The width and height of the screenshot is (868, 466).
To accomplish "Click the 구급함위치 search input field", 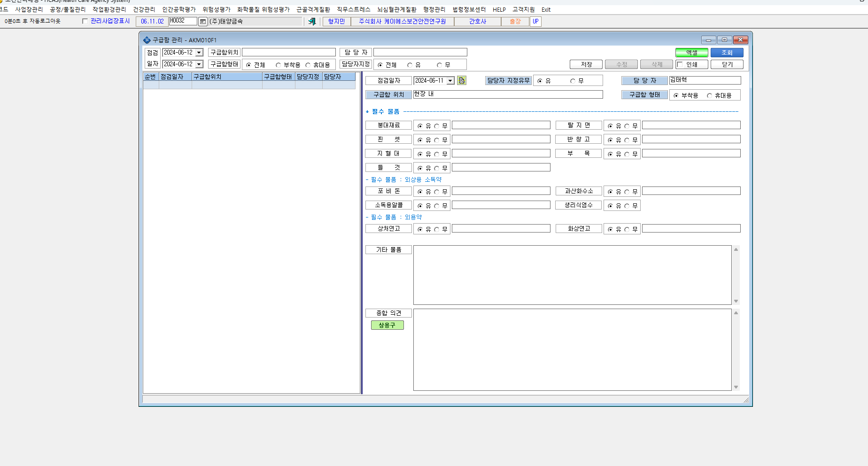I will tap(289, 52).
